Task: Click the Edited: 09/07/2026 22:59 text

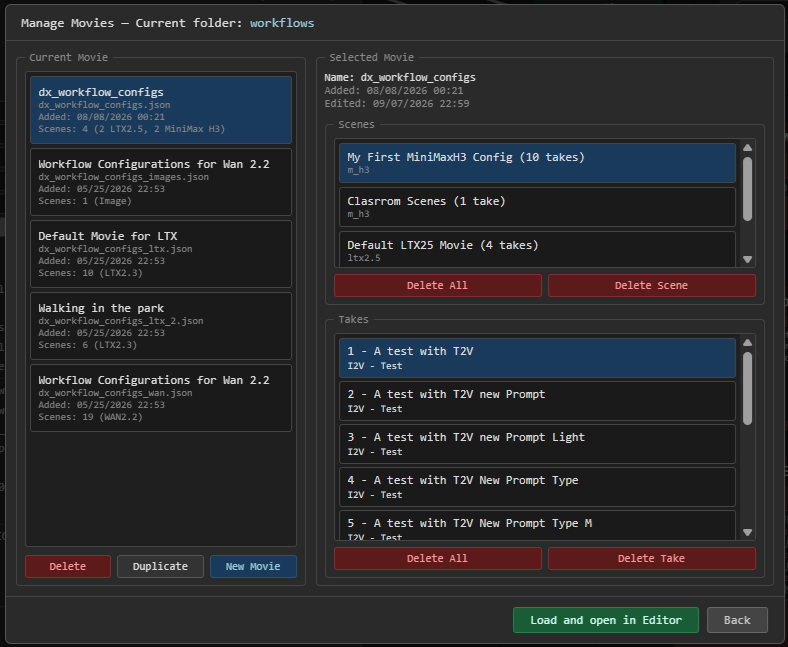Action: [397, 104]
